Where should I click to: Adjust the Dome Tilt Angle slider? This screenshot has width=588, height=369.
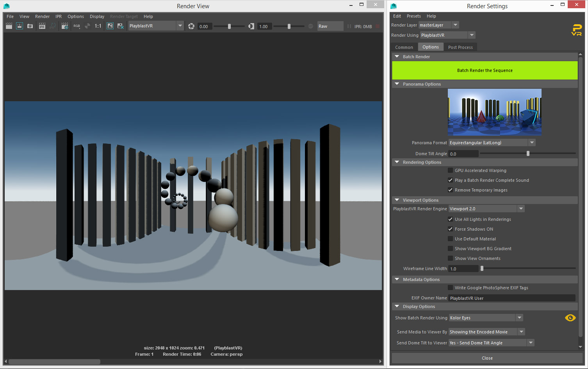click(x=528, y=154)
